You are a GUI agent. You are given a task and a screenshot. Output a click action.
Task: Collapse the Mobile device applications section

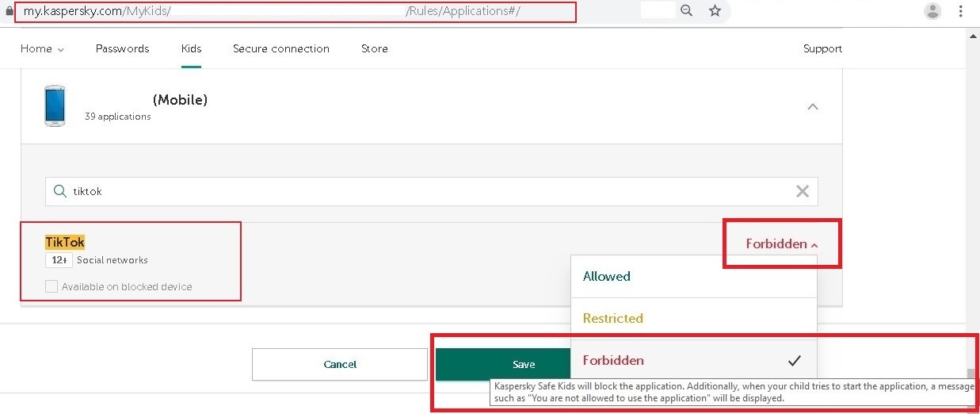click(813, 107)
